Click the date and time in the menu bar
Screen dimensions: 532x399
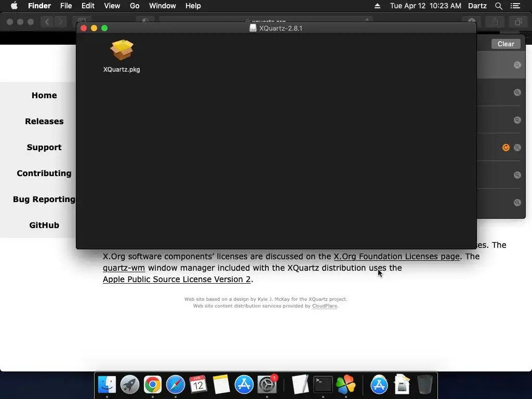(x=425, y=6)
